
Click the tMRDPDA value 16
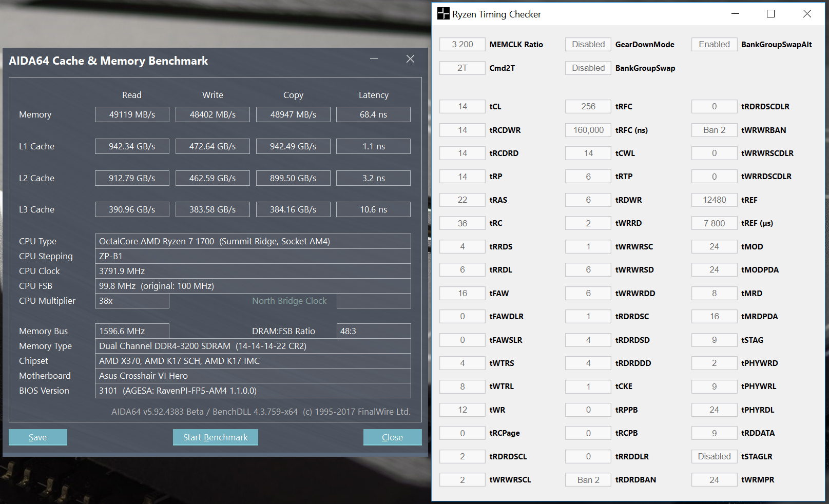pyautogui.click(x=715, y=316)
